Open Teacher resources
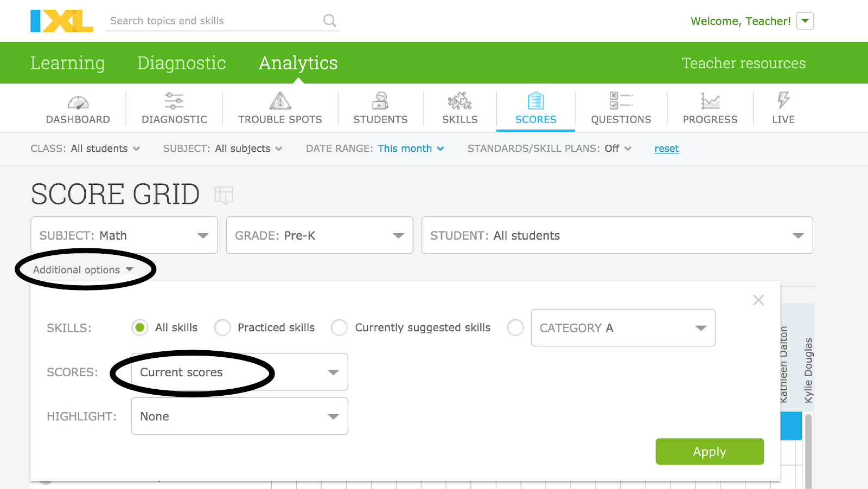The width and height of the screenshot is (868, 489). point(743,62)
